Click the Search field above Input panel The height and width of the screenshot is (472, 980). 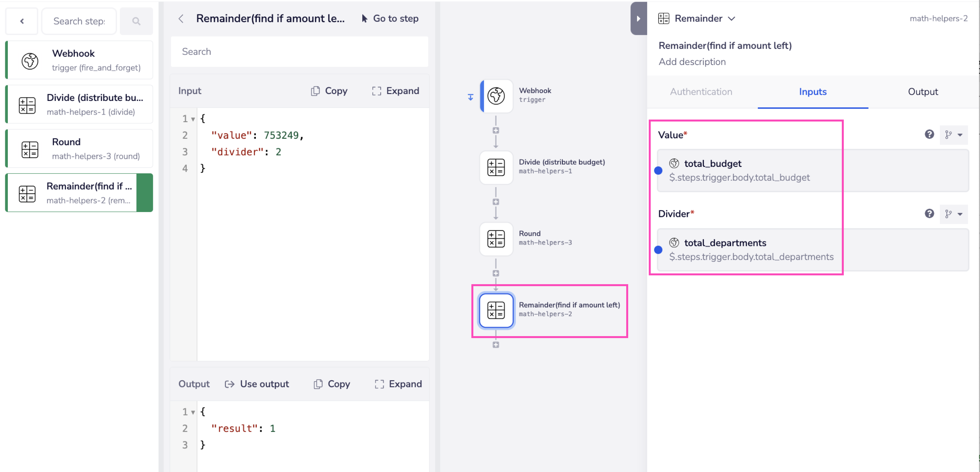[x=300, y=52]
